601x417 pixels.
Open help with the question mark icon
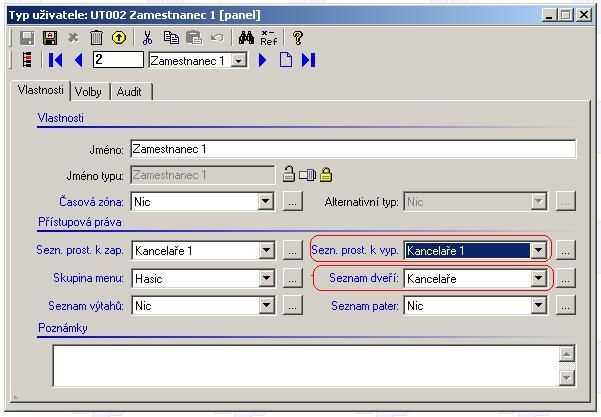tap(297, 37)
